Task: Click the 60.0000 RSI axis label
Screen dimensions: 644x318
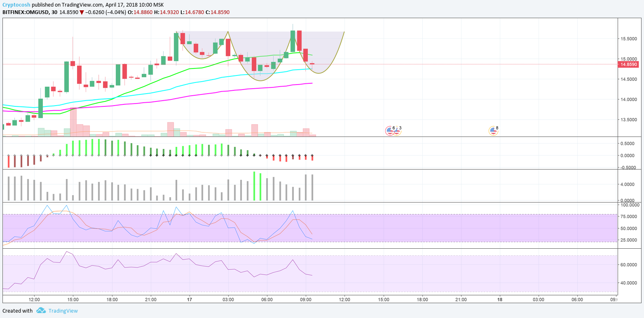Action: pos(628,265)
